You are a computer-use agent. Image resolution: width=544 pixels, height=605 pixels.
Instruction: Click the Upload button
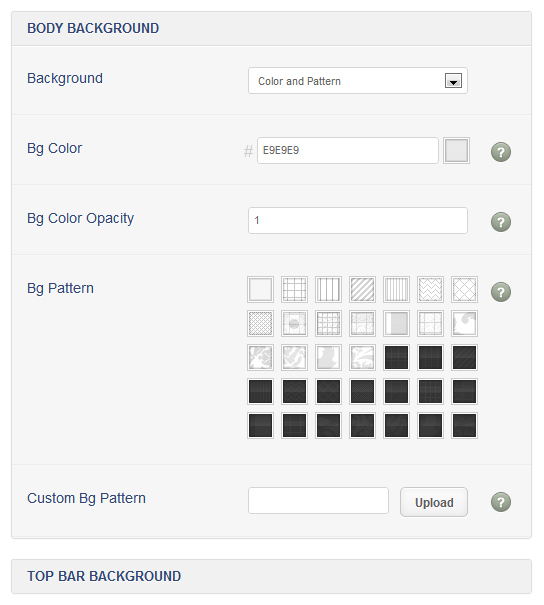pyautogui.click(x=434, y=502)
